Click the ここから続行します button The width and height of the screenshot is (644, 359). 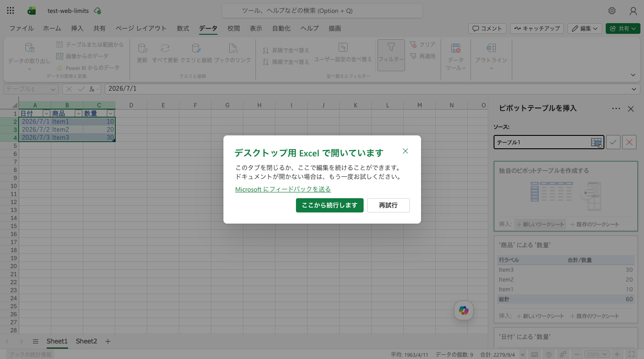(x=330, y=205)
